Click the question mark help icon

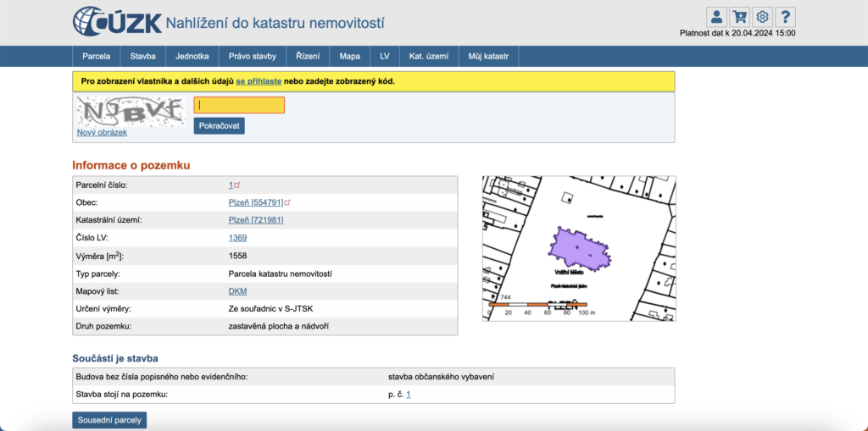tap(785, 17)
